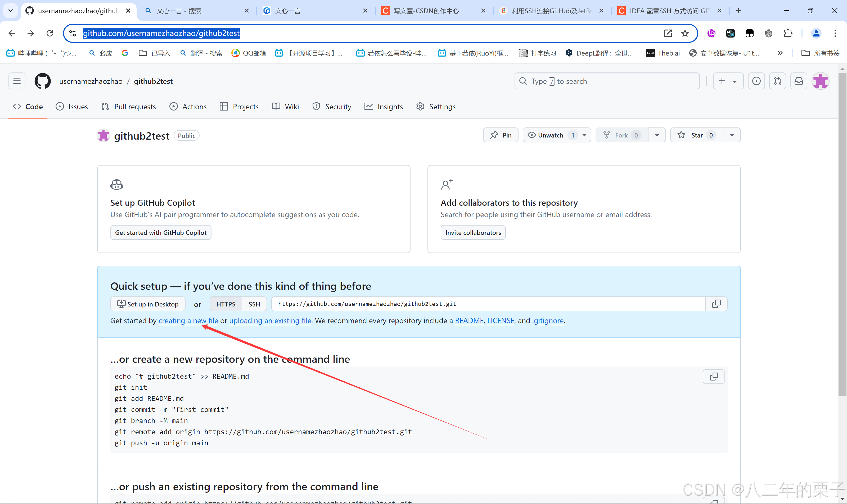847x504 pixels.
Task: Open Chrome three-dot menu
Action: pyautogui.click(x=835, y=33)
